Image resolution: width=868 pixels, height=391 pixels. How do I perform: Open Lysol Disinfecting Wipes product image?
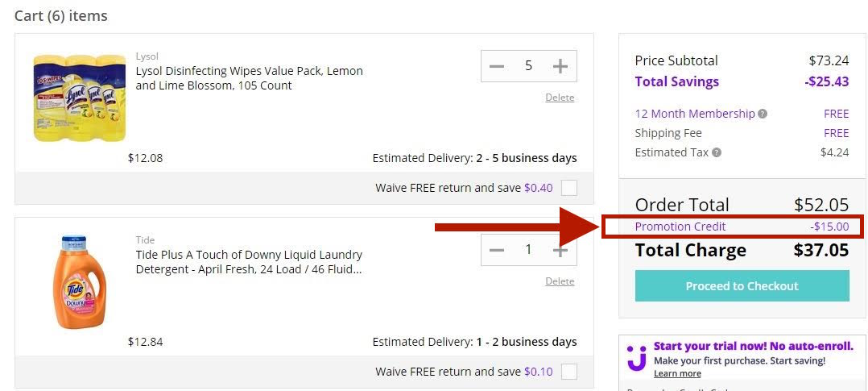point(79,98)
